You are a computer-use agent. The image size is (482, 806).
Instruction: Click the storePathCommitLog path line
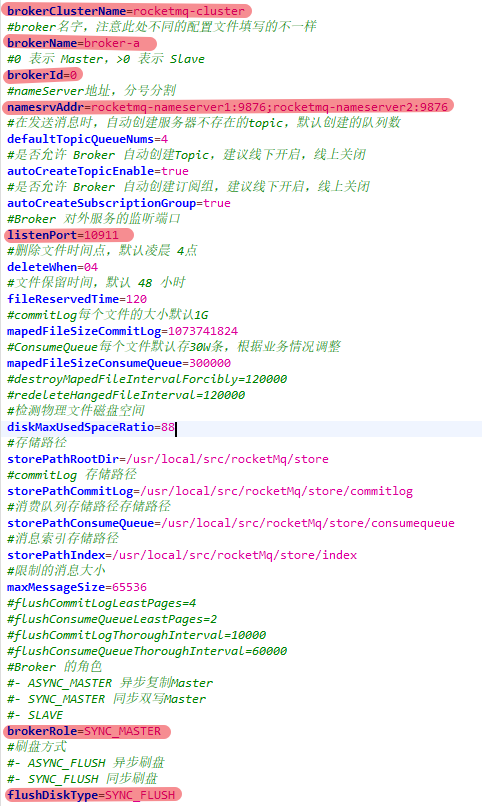pos(210,491)
